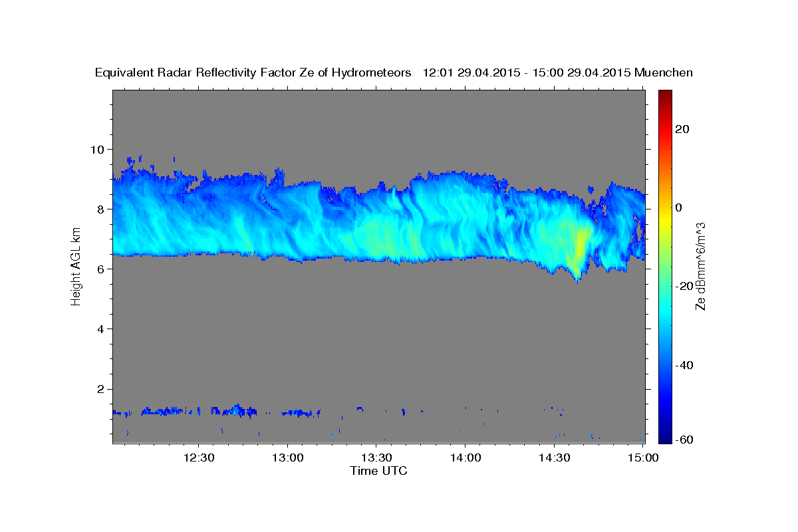Click the colorbar value -40
The width and height of the screenshot is (798, 532).
click(x=684, y=365)
